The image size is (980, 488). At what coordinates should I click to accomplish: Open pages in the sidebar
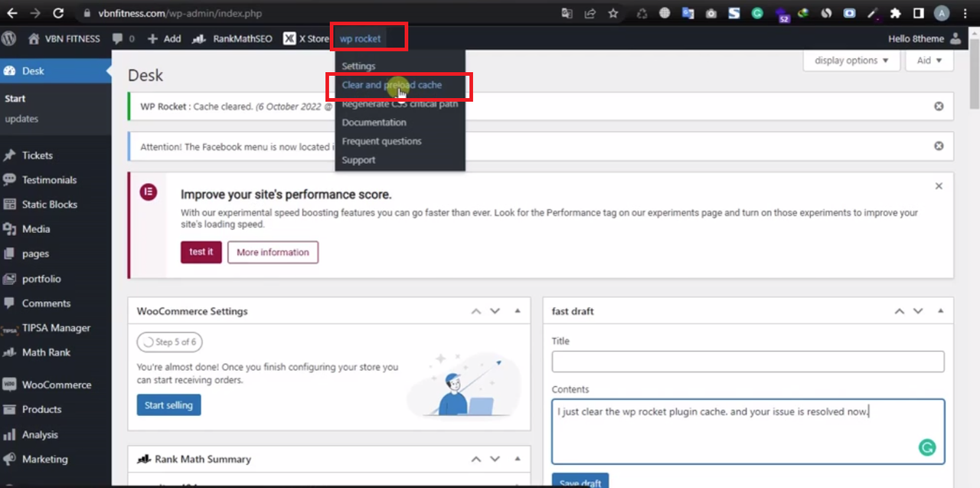tap(56, 254)
